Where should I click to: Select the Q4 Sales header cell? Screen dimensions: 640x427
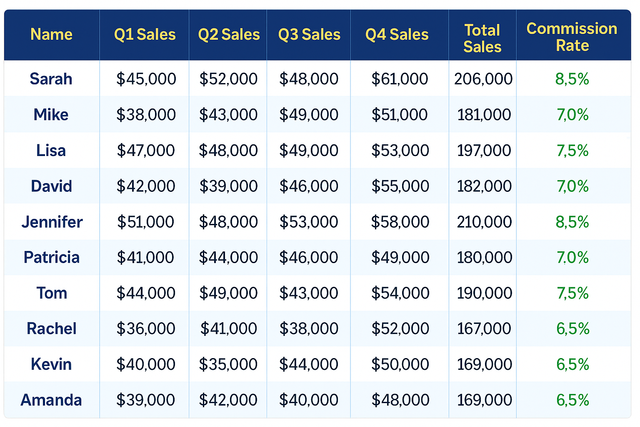[397, 35]
